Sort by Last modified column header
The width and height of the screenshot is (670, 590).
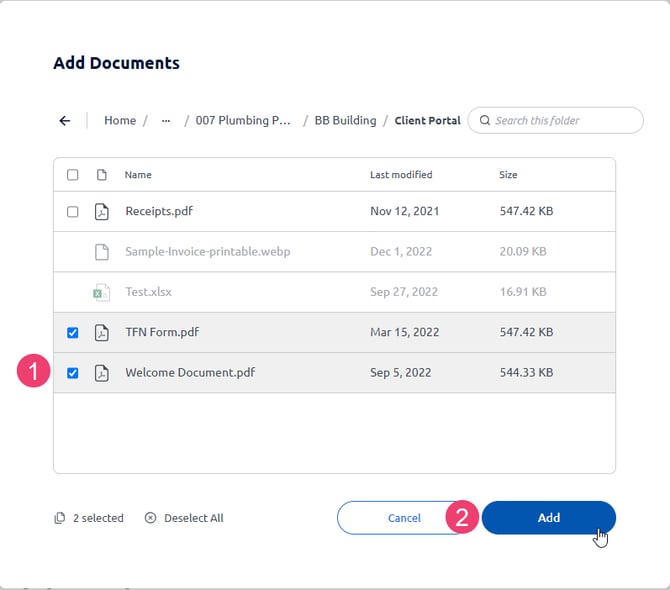(x=401, y=175)
